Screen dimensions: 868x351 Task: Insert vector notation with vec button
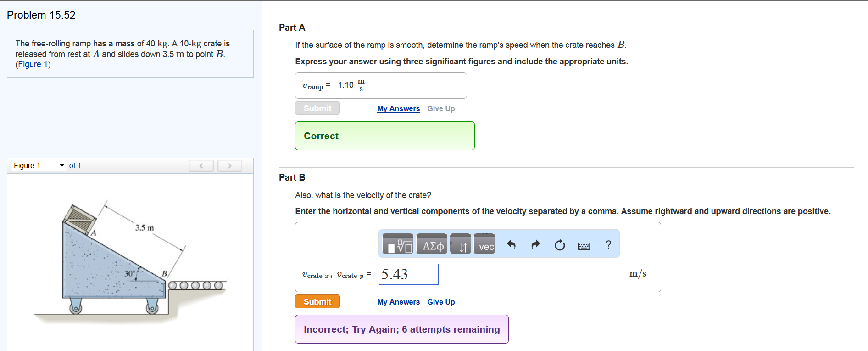click(484, 244)
